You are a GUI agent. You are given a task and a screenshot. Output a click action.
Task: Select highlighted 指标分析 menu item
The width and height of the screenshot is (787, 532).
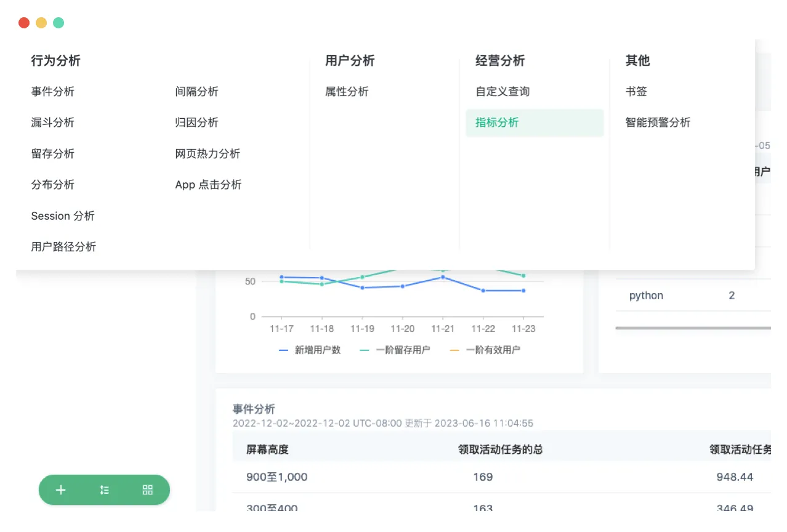coord(535,123)
